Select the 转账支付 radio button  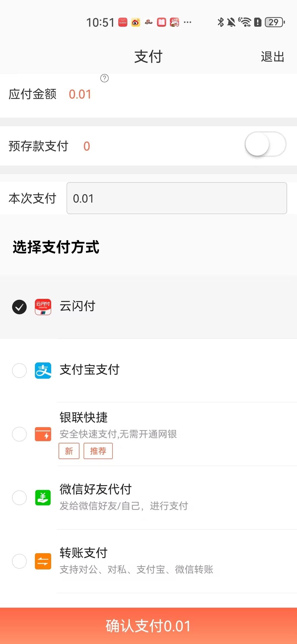pos(19,561)
